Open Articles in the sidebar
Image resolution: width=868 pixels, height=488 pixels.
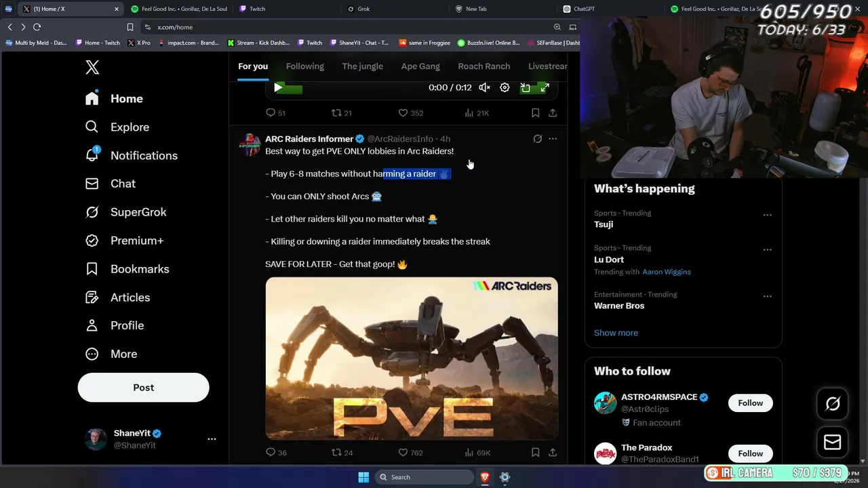click(117, 298)
